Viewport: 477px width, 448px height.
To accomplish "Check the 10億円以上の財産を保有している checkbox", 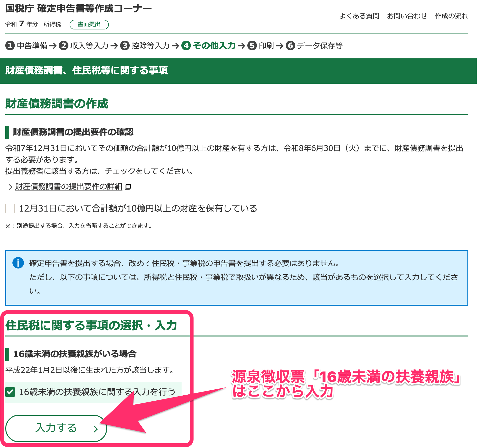I will (x=10, y=208).
